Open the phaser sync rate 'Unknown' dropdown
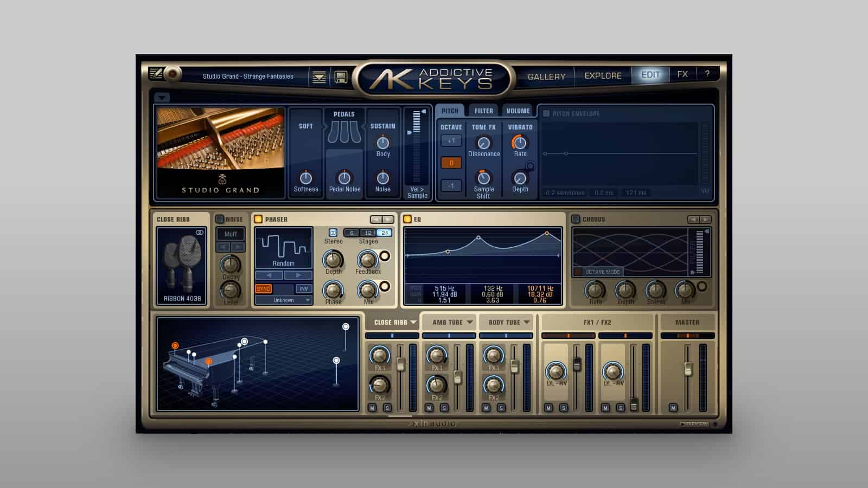 point(284,300)
